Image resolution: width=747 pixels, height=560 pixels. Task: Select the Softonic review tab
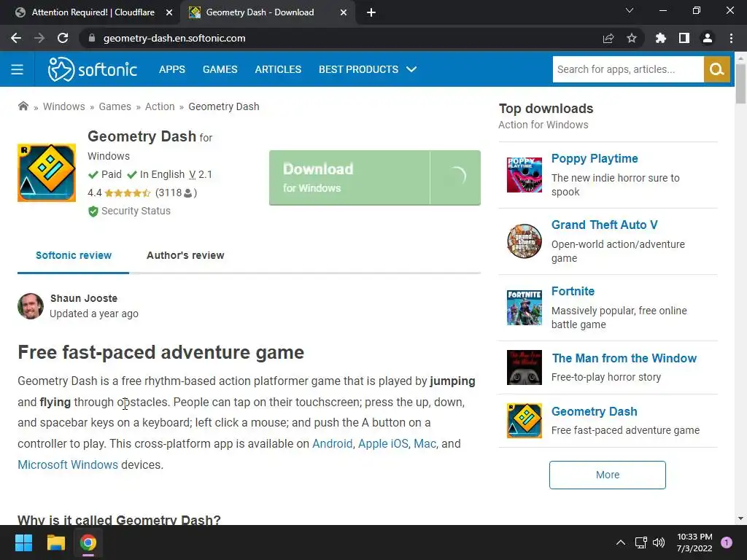(74, 255)
